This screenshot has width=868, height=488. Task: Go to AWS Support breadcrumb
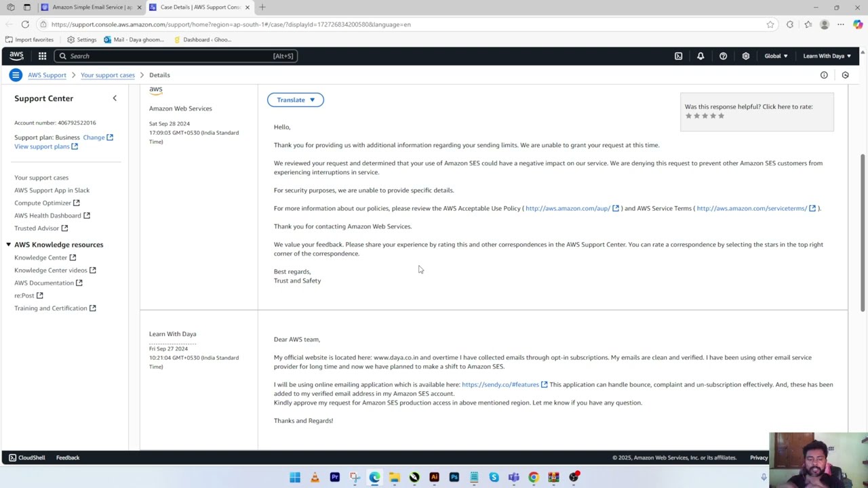[47, 75]
